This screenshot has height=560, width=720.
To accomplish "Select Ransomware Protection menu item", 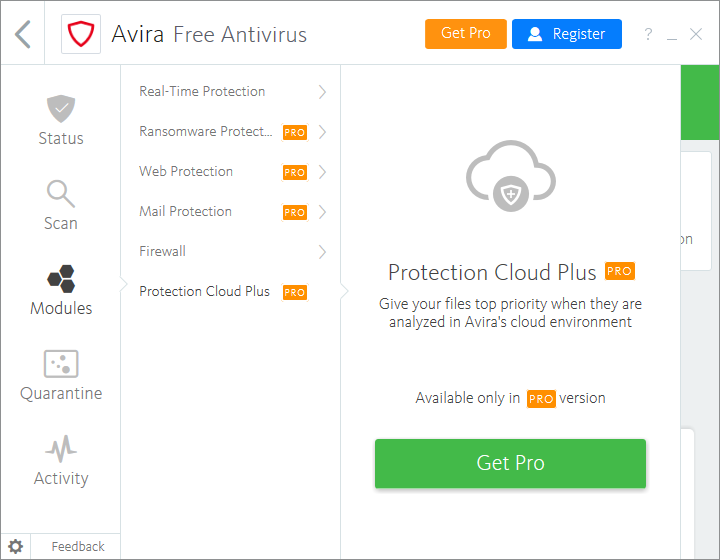I will coord(205,132).
